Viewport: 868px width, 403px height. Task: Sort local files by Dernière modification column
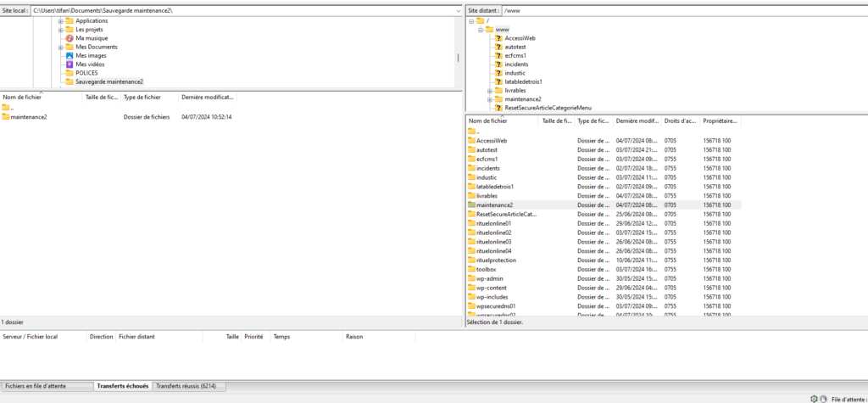[207, 98]
